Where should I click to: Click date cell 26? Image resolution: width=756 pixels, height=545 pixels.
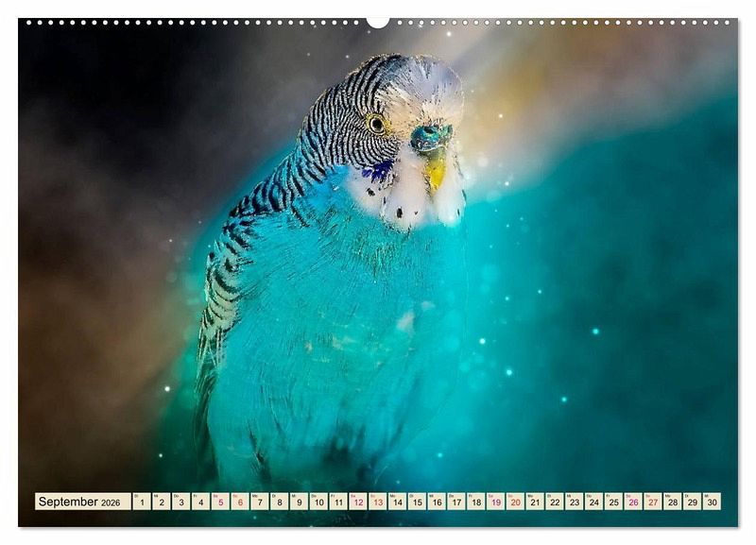pyautogui.click(x=632, y=502)
